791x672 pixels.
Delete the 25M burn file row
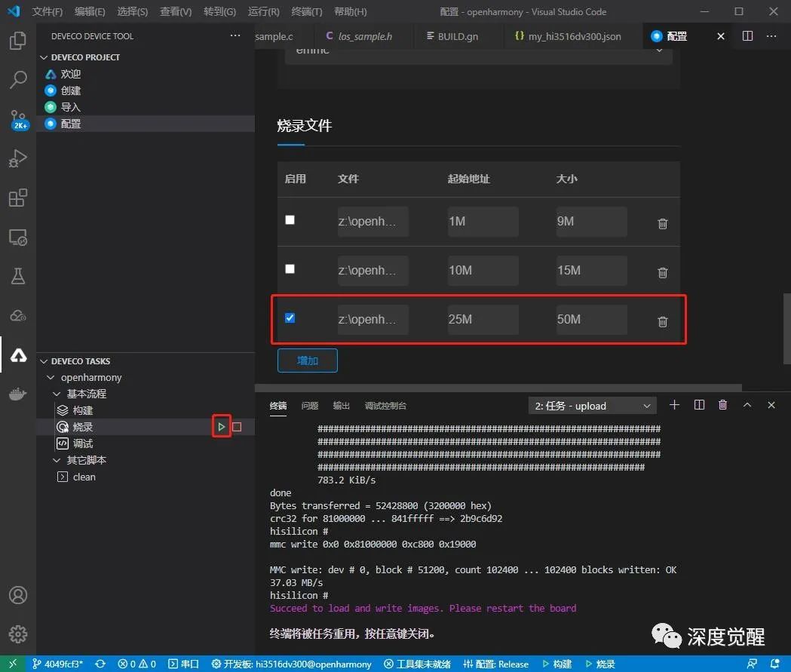[x=663, y=321]
